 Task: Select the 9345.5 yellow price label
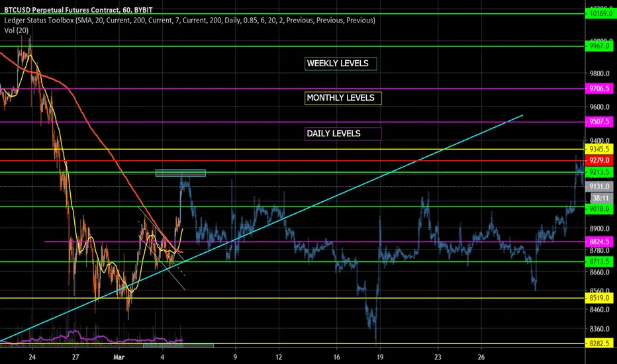pyautogui.click(x=599, y=149)
